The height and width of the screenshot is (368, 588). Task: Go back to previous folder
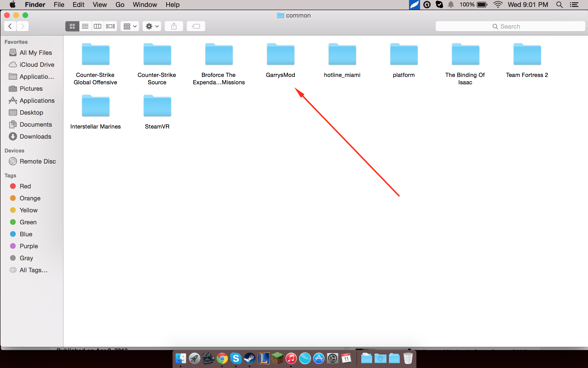[10, 26]
